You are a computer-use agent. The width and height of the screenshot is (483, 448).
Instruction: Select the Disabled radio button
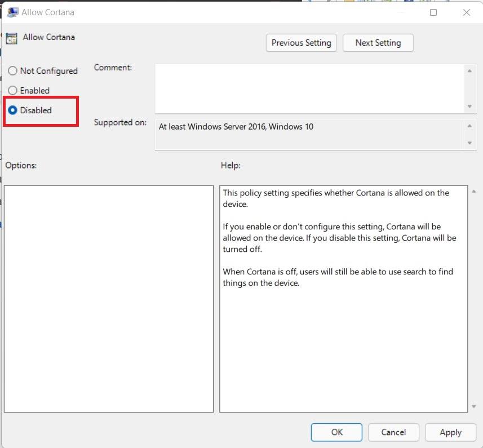12,110
